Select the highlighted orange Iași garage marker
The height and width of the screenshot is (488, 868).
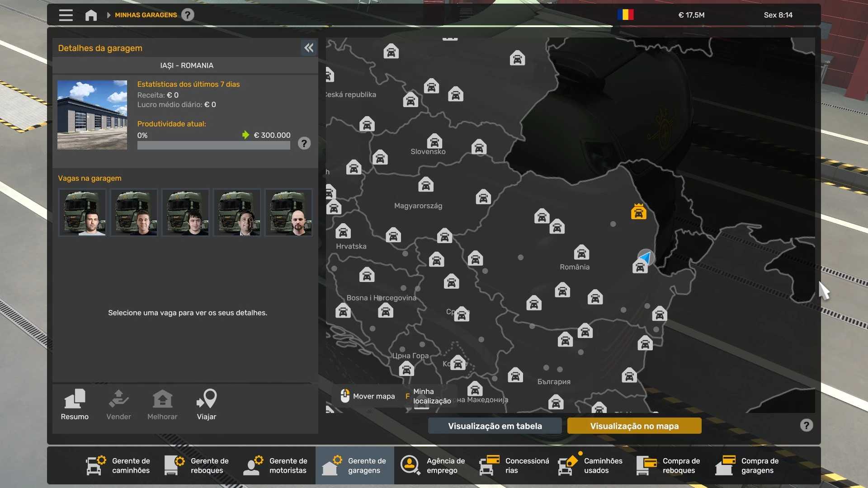tap(638, 212)
